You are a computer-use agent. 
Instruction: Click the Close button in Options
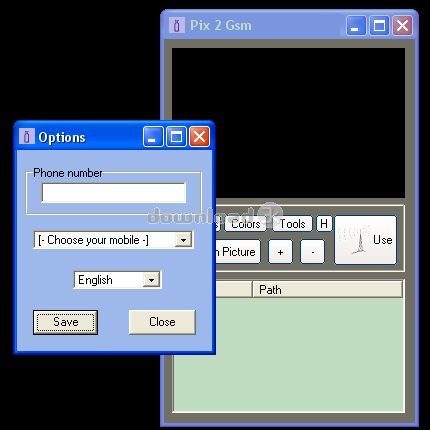(162, 322)
